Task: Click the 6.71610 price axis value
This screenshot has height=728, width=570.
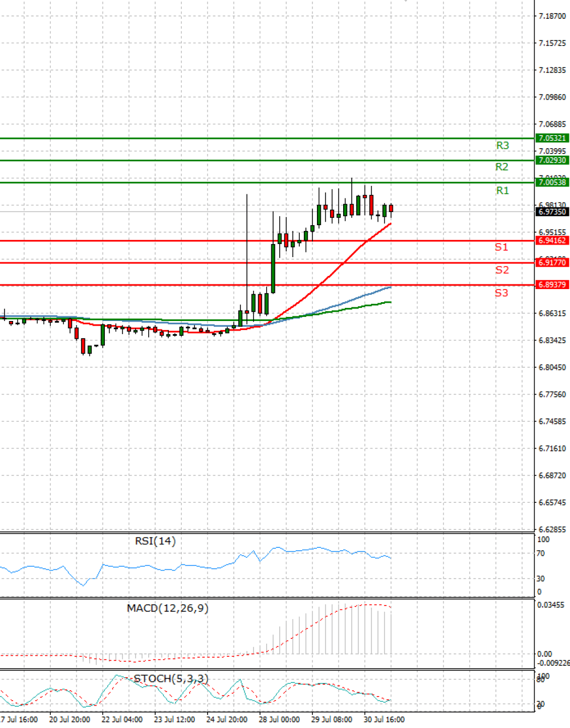Action: tap(552, 448)
